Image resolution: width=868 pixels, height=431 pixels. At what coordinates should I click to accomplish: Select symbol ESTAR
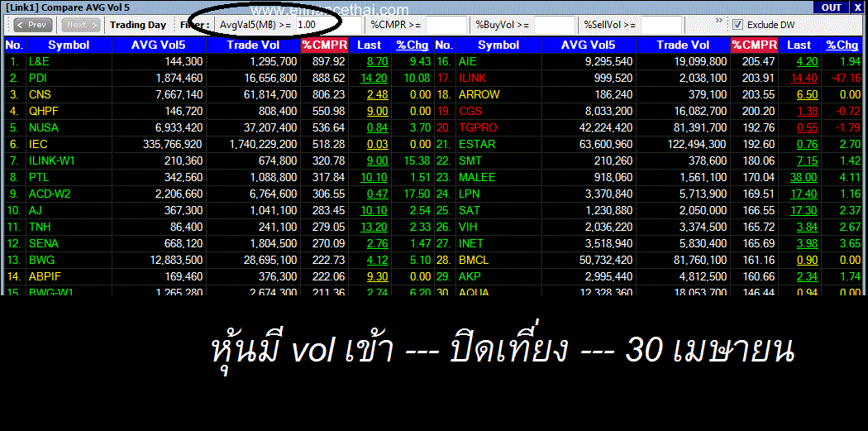click(x=477, y=144)
